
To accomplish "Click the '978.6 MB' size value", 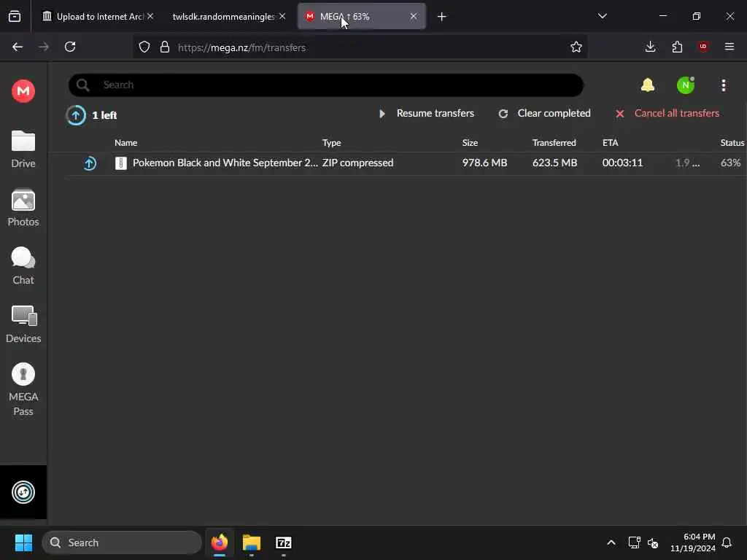I will 484,163.
